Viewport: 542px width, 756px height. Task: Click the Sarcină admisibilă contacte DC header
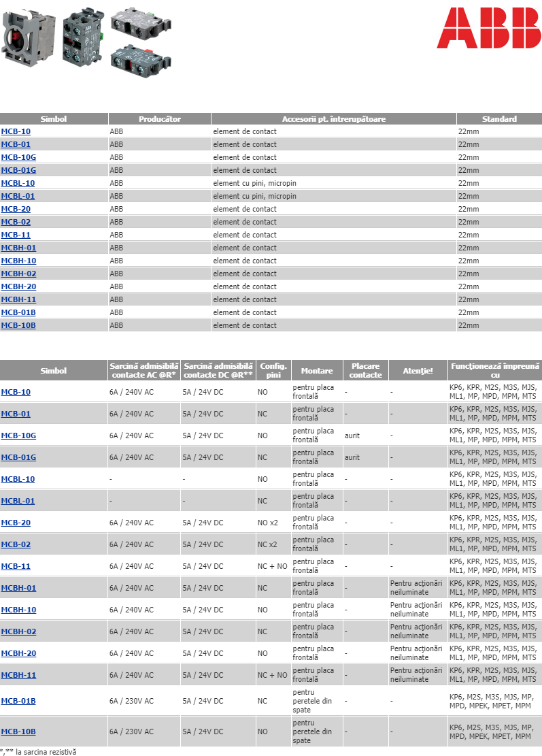pyautogui.click(x=218, y=370)
